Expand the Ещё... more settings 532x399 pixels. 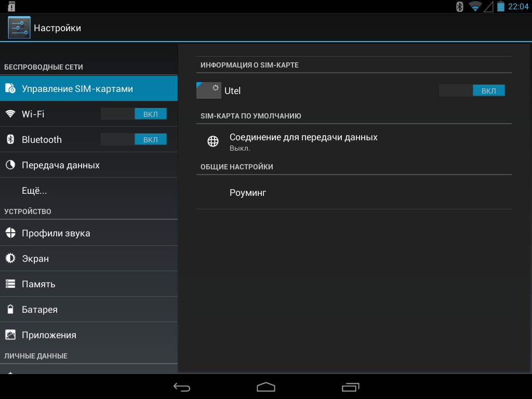pos(34,191)
